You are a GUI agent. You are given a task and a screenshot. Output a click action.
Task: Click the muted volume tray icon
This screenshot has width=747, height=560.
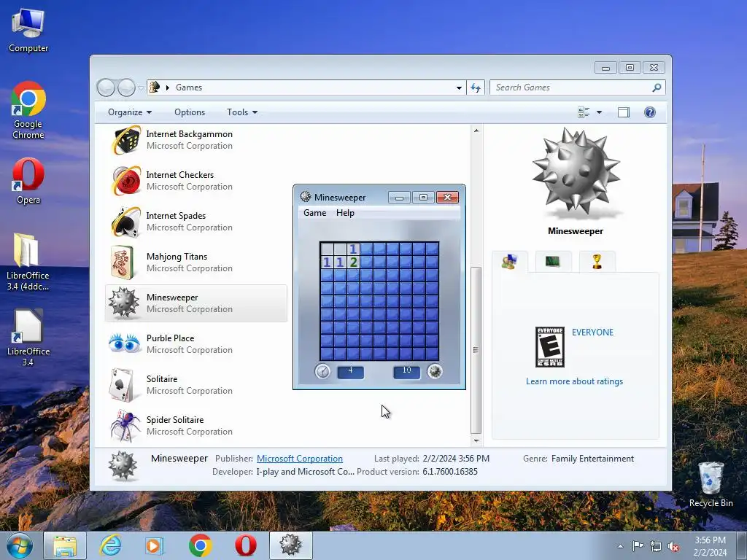click(673, 547)
